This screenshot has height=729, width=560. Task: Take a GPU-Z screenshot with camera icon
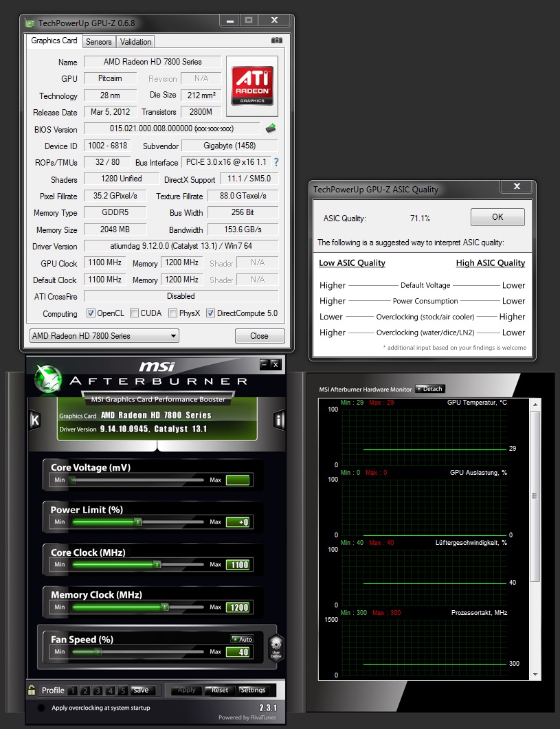[277, 41]
